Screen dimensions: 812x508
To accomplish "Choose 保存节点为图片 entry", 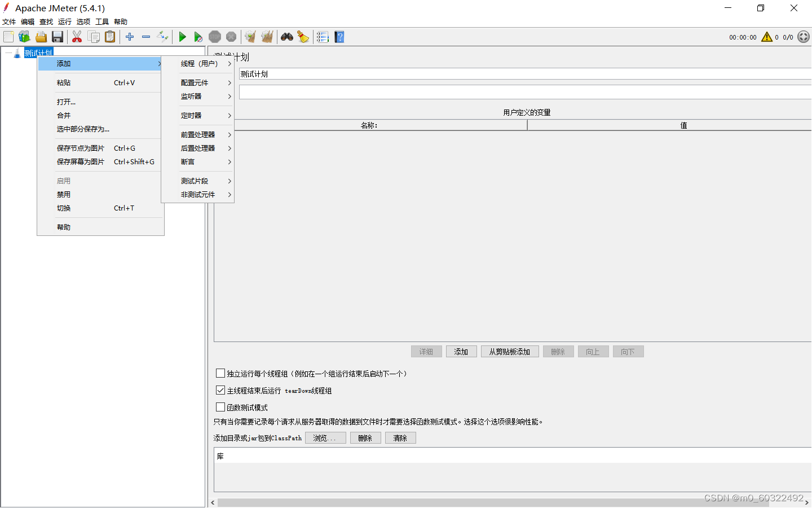I will pos(100,148).
